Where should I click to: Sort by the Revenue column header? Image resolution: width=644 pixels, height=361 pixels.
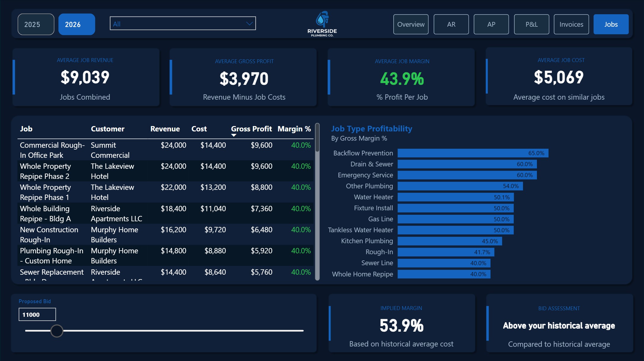coord(165,129)
